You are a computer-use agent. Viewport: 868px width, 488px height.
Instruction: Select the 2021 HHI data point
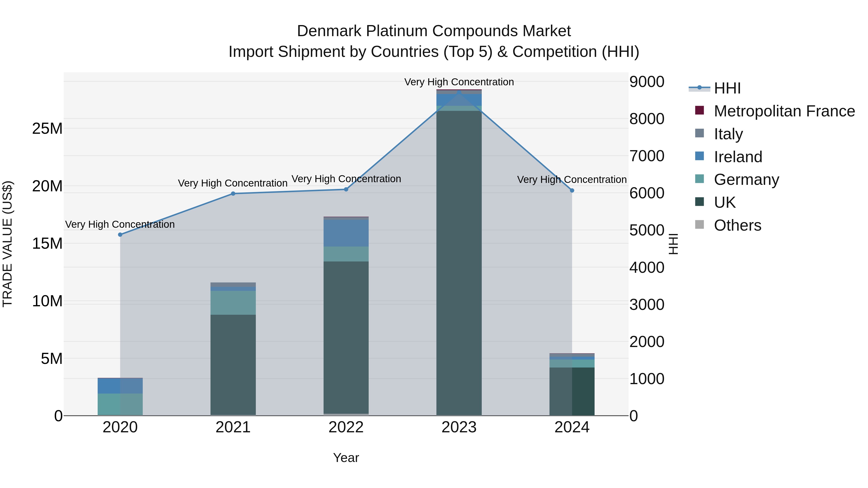233,194
